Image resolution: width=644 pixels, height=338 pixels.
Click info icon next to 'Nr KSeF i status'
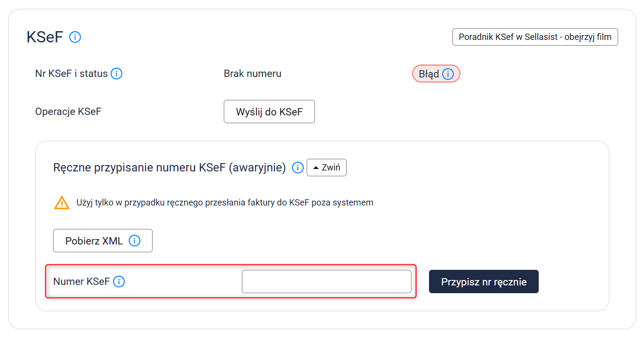(117, 74)
